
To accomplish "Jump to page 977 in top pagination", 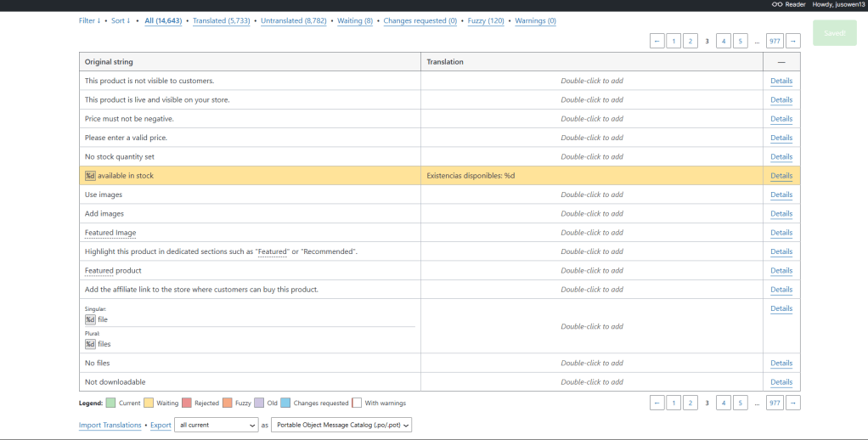I will (775, 41).
